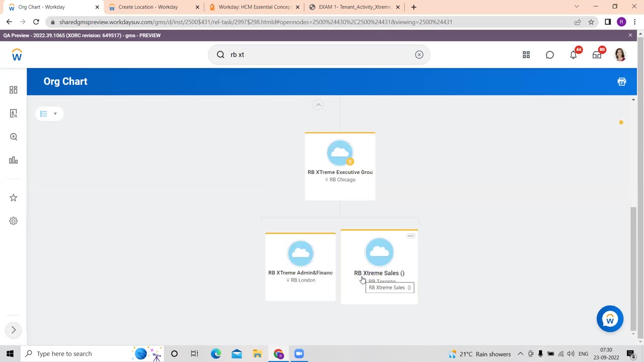
Task: Open the Windows notification center
Action: point(630,353)
